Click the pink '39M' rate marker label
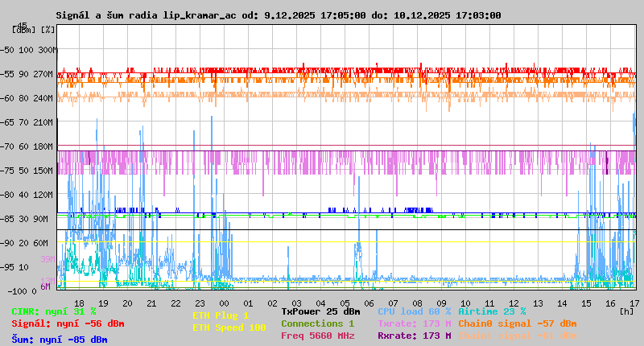This screenshot has height=346, width=644. [47, 259]
